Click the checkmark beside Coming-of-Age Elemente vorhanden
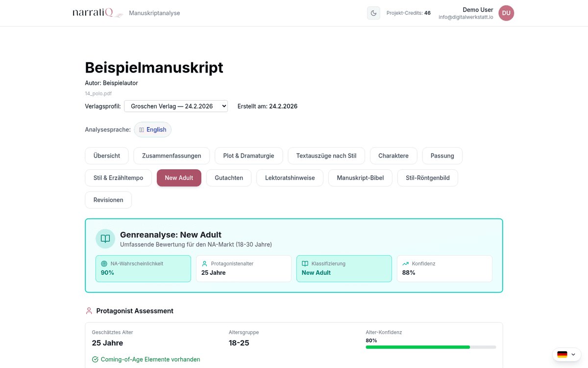 pyautogui.click(x=95, y=359)
